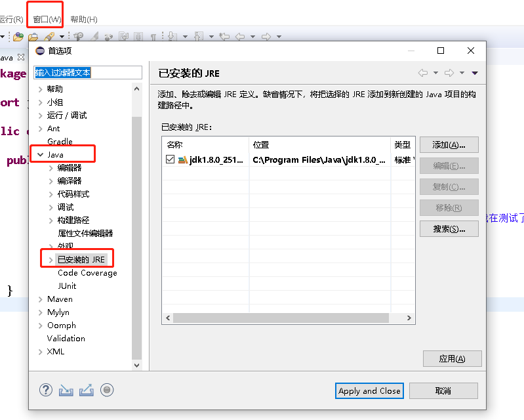Click the Apply and Close button
524x420 pixels.
(369, 391)
